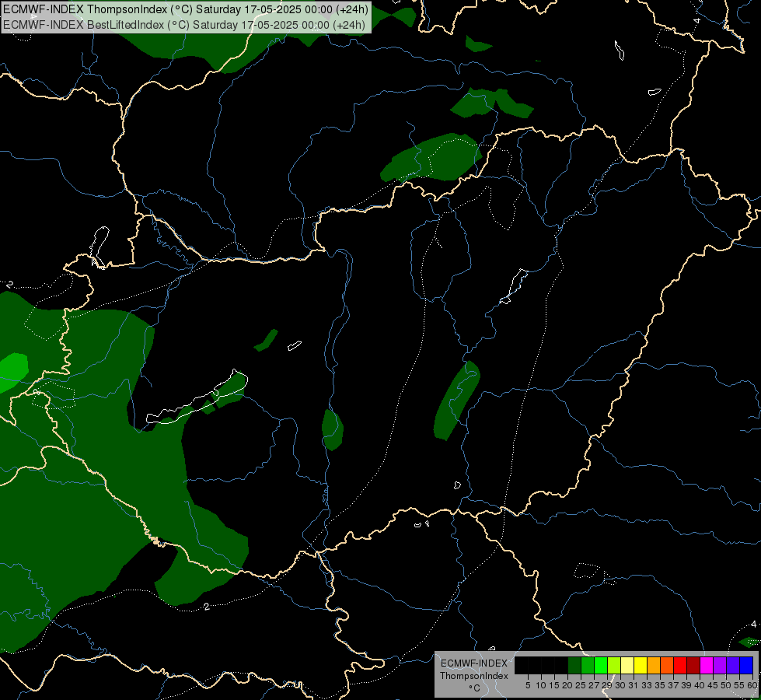The height and width of the screenshot is (700, 761).
Task: Select the bright green 27-29 legend swatch
Action: 601,666
